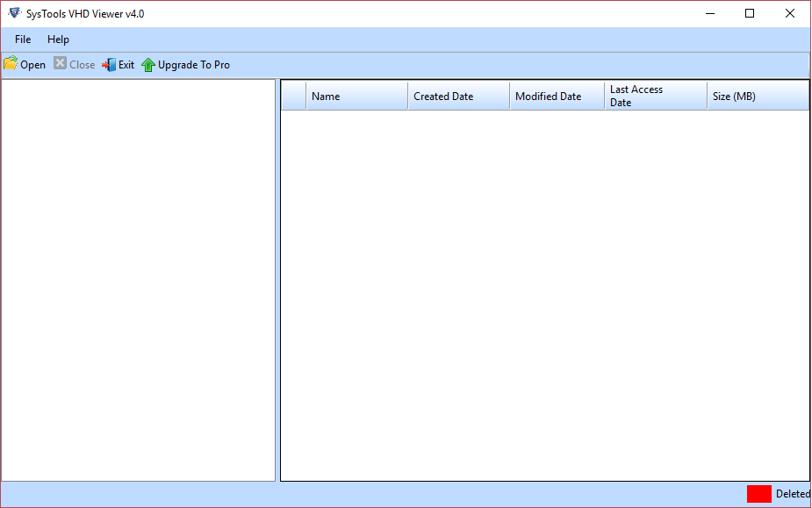Click the greyed Close X icon

[x=60, y=63]
